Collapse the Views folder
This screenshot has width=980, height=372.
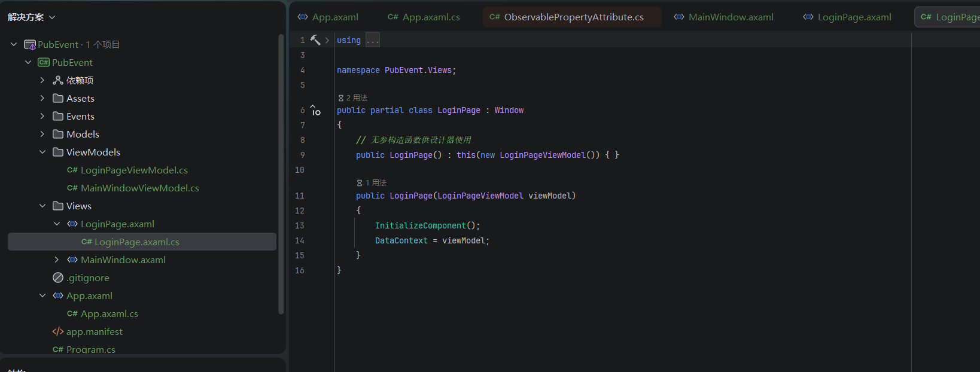(42, 206)
